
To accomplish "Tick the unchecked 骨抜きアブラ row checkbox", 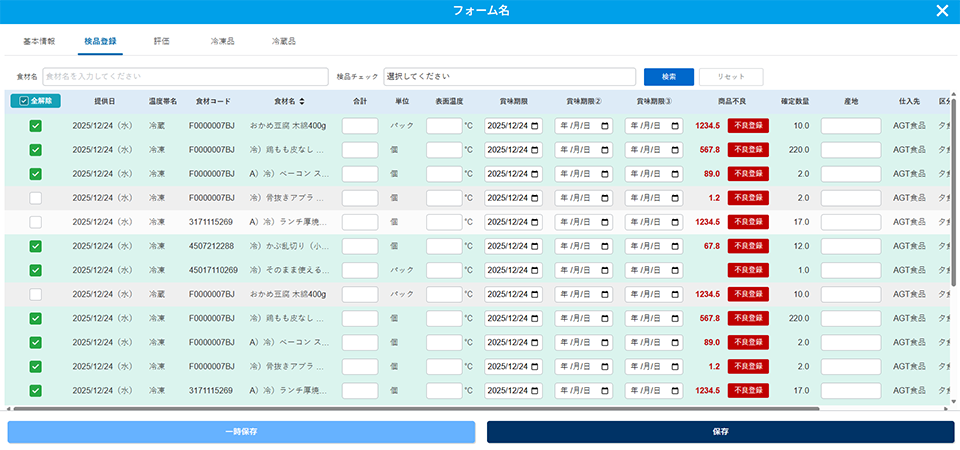I will pos(36,198).
